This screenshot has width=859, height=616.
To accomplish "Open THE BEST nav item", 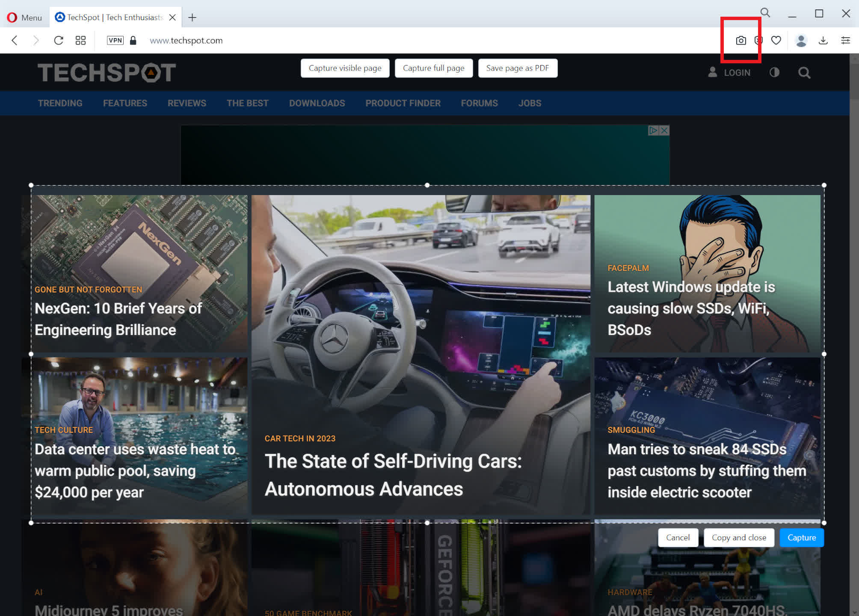I will [x=248, y=103].
